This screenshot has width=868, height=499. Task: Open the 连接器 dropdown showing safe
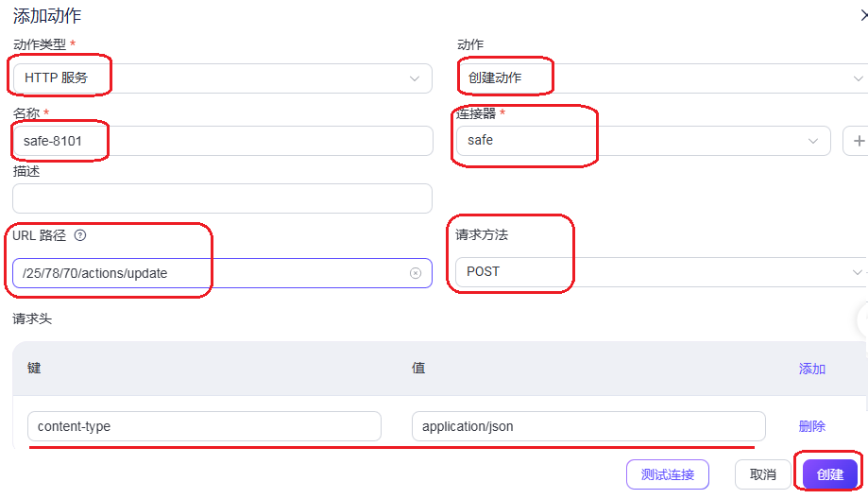click(642, 141)
